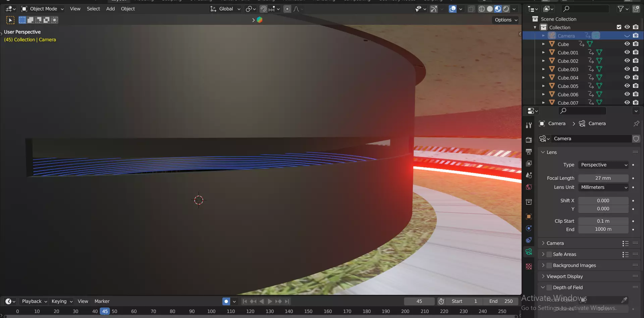
Task: Select the Tweak select tool icon
Action: coord(10,20)
